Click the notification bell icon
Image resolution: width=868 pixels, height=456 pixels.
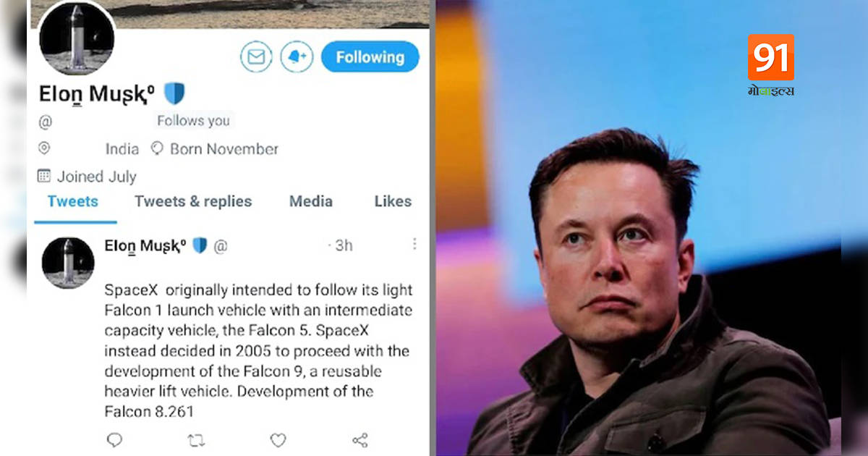click(x=296, y=56)
